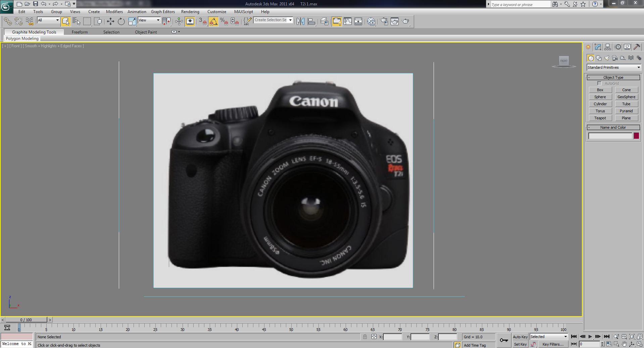Open the object color swatch
The height and width of the screenshot is (348, 644).
click(636, 136)
